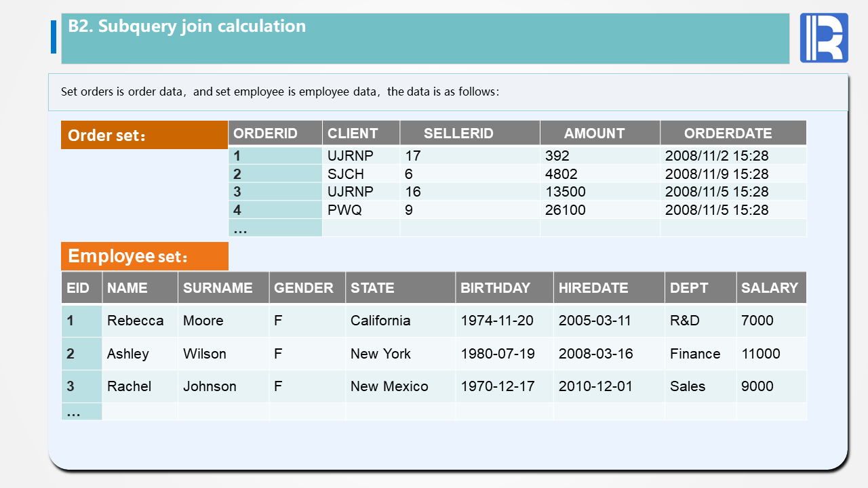868x488 pixels.
Task: Select the order amount 26100 cell
Action: tap(565, 210)
